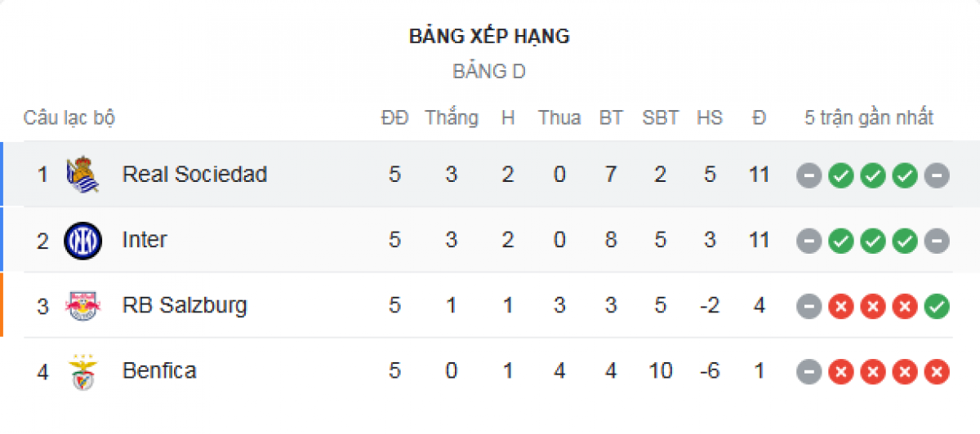Select the BẢNG D group label
Image resolution: width=980 pixels, height=434 pixels.
coord(489,72)
